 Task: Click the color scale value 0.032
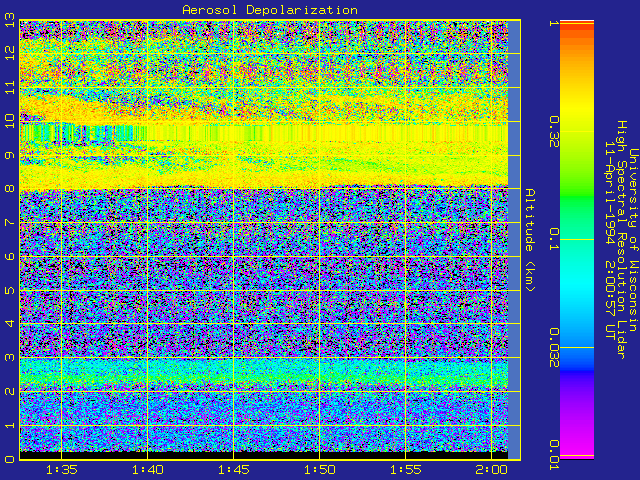point(554,348)
